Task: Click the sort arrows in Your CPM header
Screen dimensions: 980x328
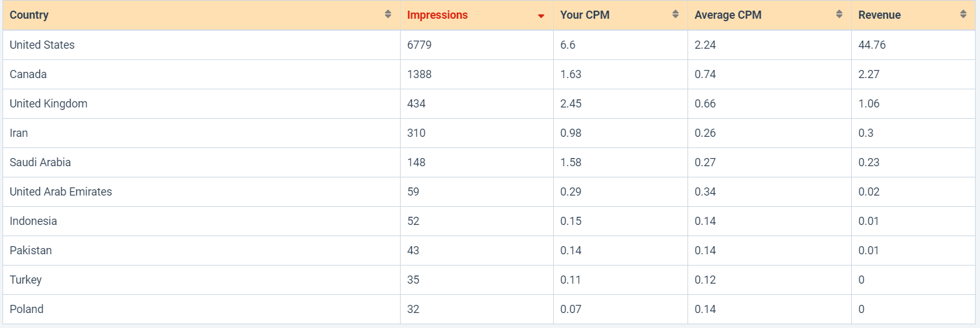Action: pyautogui.click(x=676, y=14)
